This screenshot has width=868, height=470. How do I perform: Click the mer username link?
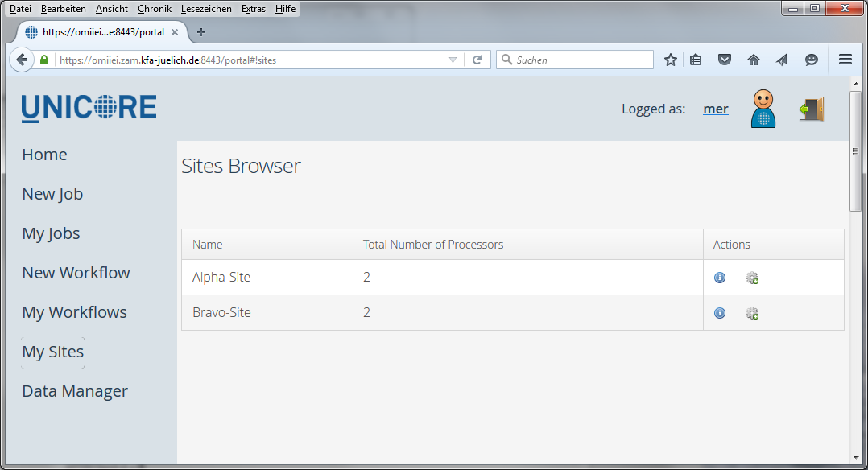point(716,109)
